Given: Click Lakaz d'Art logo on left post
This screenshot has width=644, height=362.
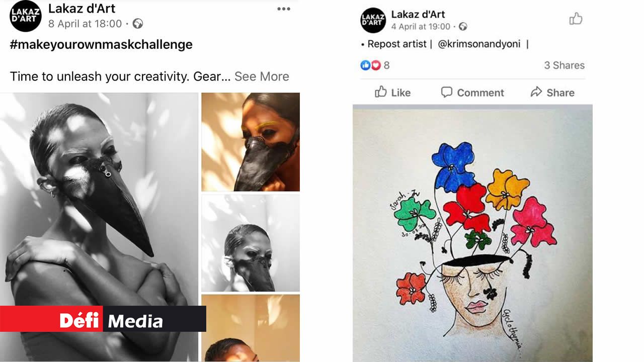Looking at the screenshot, I should tap(26, 16).
